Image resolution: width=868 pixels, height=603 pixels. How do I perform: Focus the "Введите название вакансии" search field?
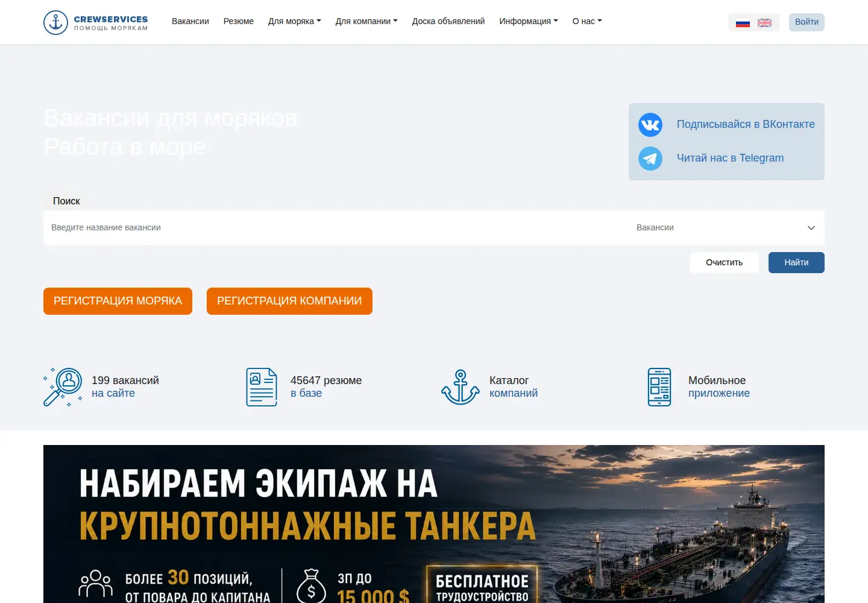[x=336, y=228]
